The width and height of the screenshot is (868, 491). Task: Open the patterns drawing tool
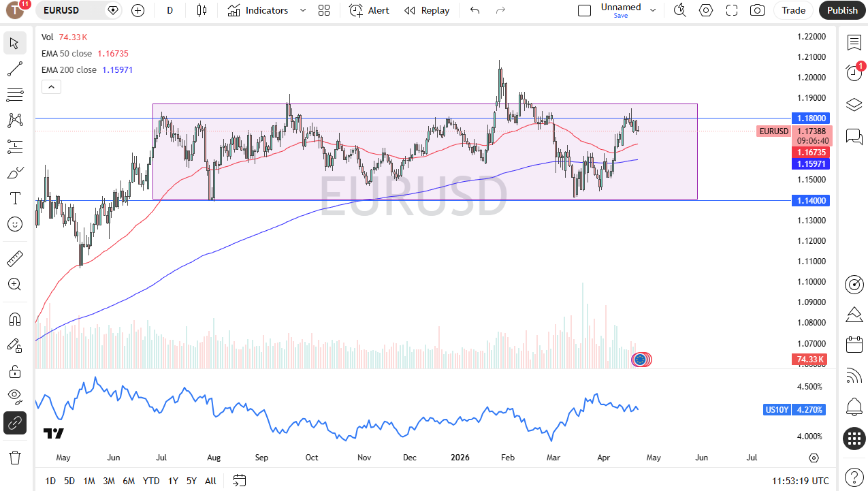pos(15,121)
